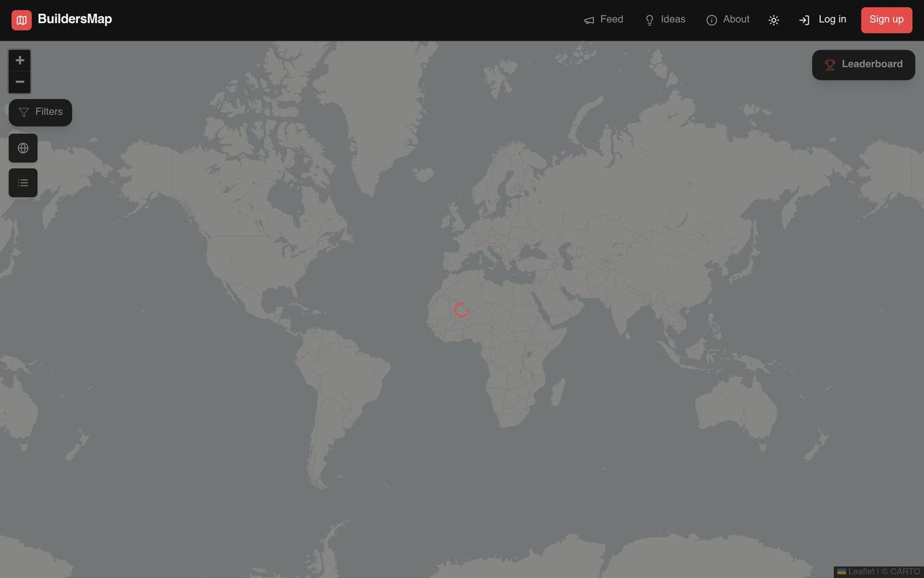
Task: Click the BuildersMap red map logo icon
Action: click(x=21, y=20)
